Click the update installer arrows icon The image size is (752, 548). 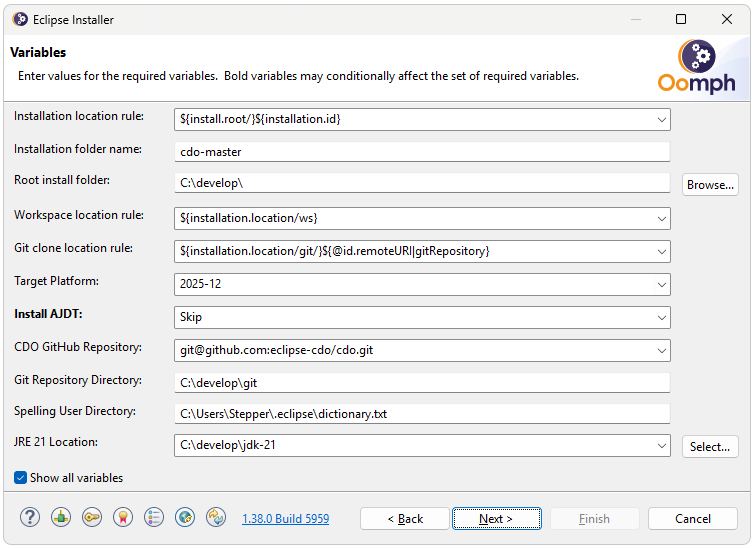click(216, 517)
